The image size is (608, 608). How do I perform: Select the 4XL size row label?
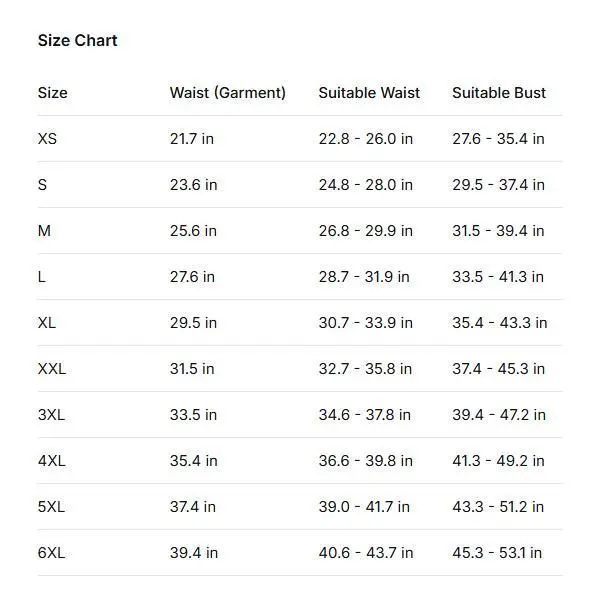pos(51,461)
